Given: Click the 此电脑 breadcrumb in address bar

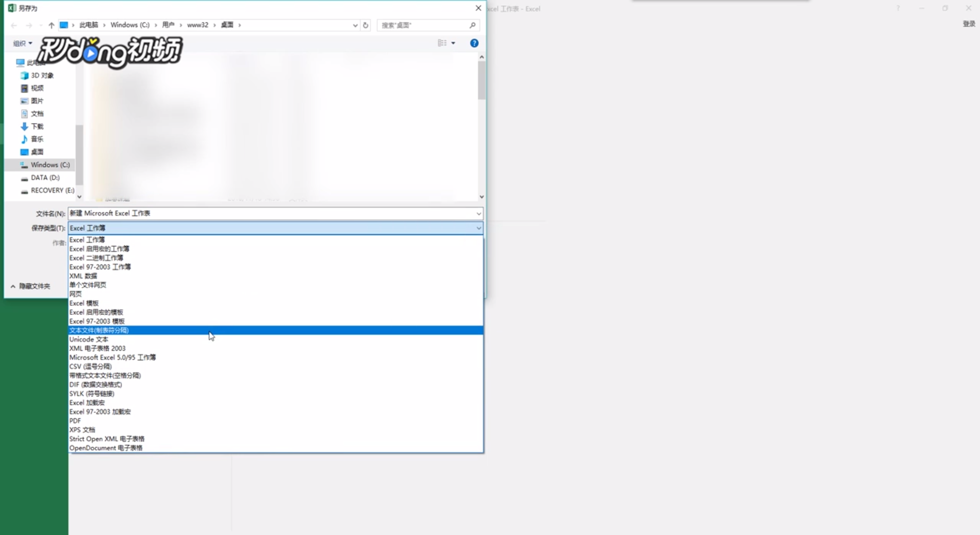Looking at the screenshot, I should 88,25.
